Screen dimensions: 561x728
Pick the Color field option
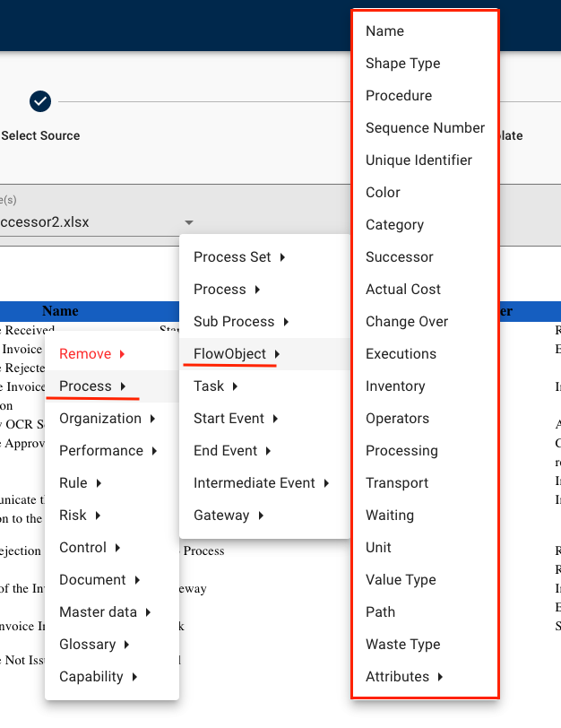point(383,193)
